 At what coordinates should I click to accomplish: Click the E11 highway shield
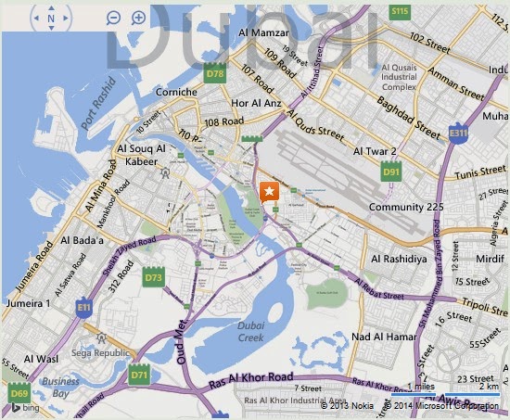[83, 307]
